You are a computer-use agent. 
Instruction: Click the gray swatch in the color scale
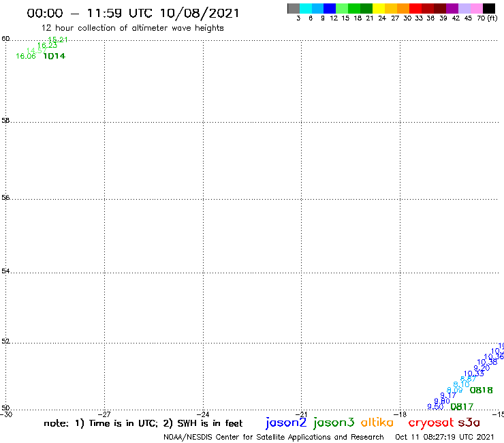click(x=294, y=8)
